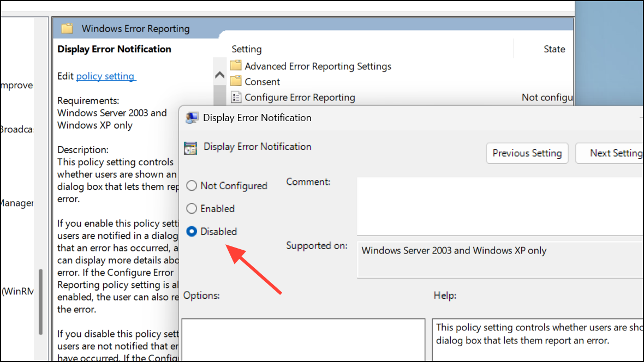Click the dialog title bar system icon
Viewport: 644px width, 362px height.
192,118
